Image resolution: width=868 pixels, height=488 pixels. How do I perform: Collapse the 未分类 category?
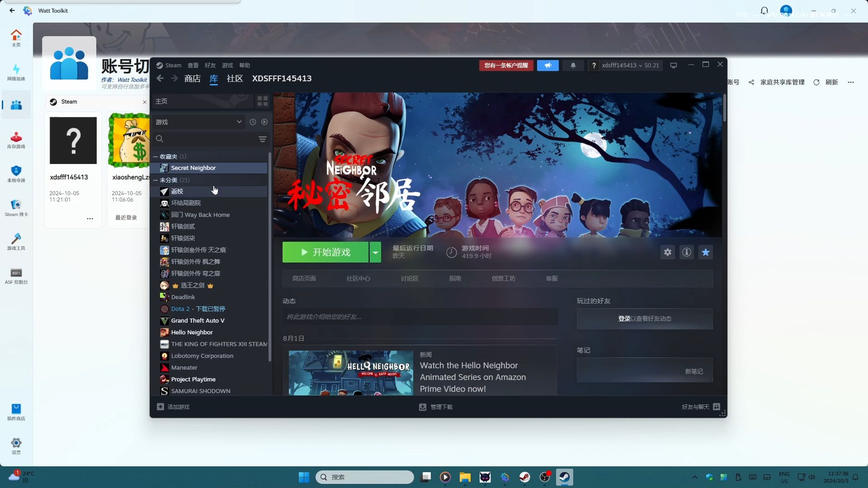(156, 180)
